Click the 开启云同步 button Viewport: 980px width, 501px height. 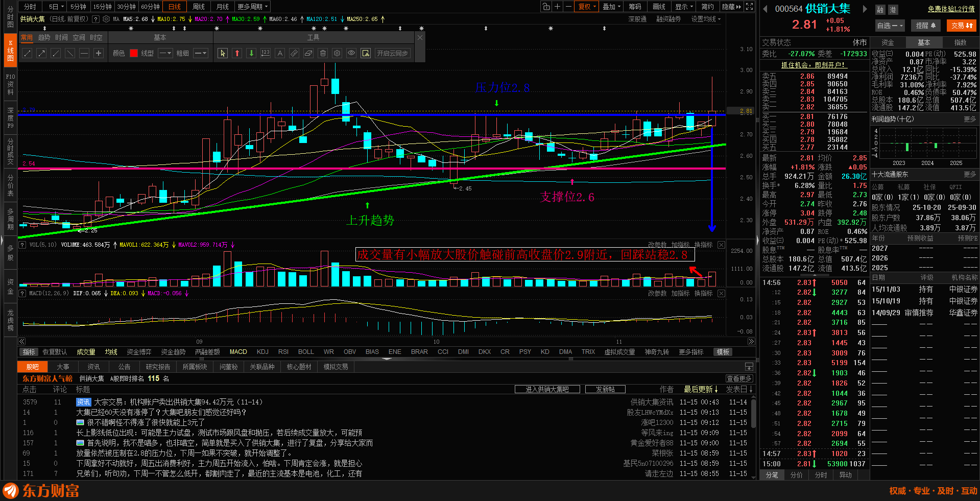[x=392, y=53]
